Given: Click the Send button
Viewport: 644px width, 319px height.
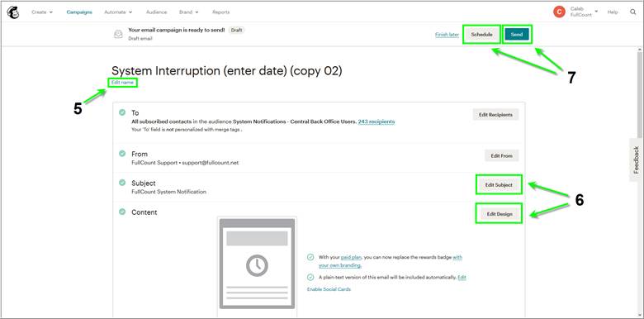Looking at the screenshot, I should point(517,35).
